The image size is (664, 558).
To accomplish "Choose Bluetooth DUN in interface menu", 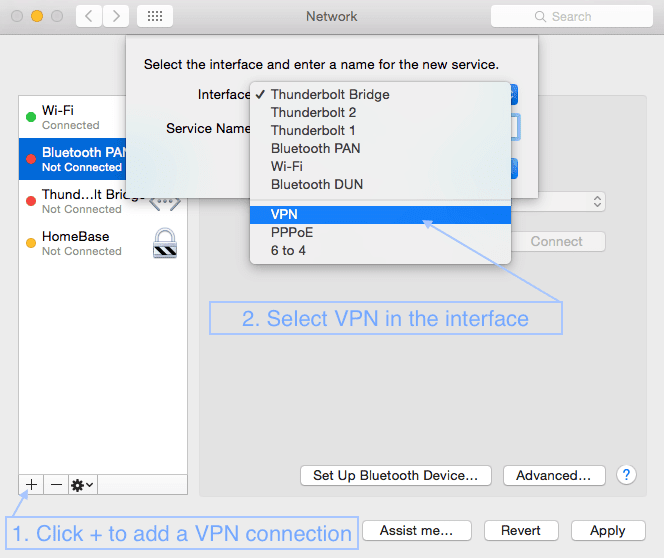I will (380, 185).
